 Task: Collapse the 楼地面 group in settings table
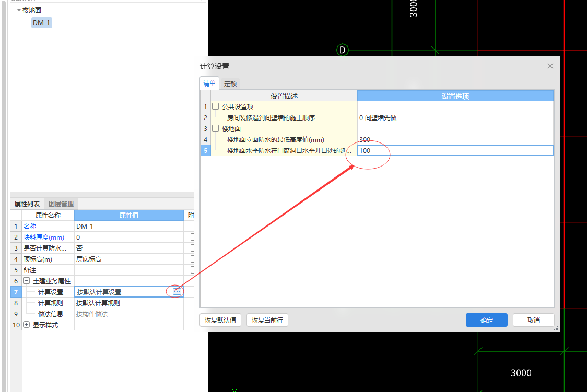pos(216,128)
